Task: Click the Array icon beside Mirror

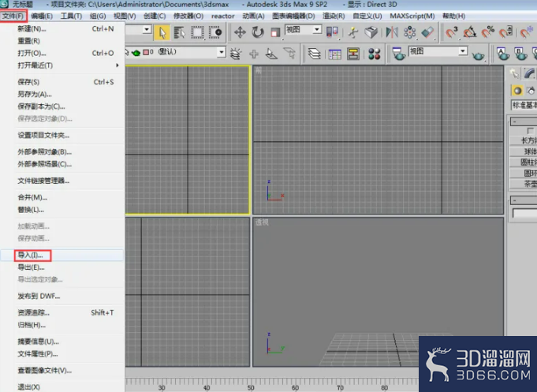Action: 409,32
